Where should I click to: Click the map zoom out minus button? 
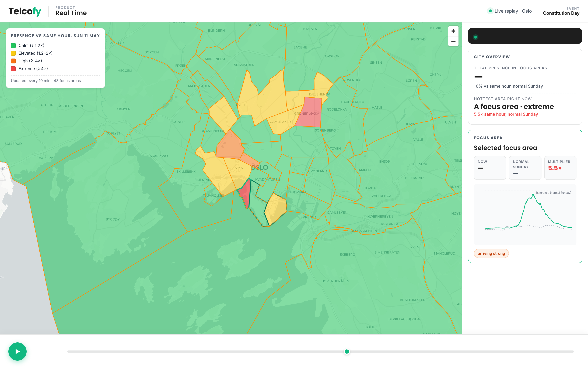tap(453, 41)
